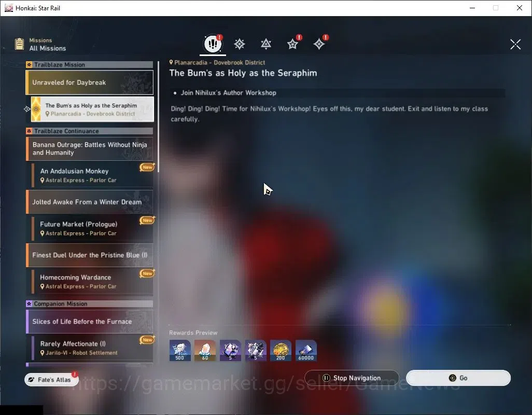This screenshot has width=532, height=415.
Task: Click Planarcadia - Dovebrook District location header
Action: coord(217,62)
